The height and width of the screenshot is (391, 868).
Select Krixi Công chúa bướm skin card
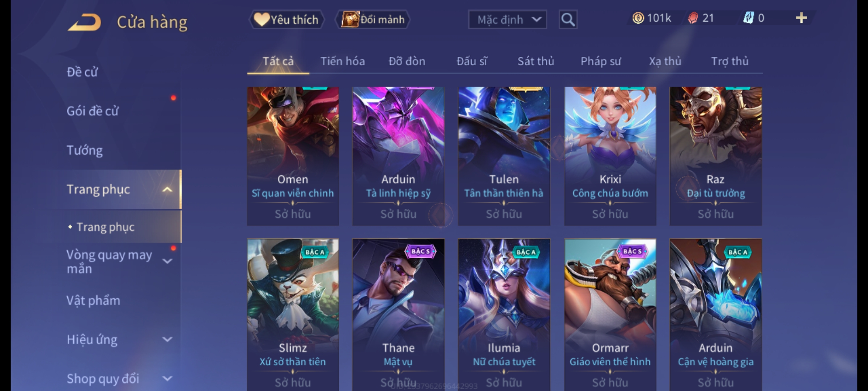pos(610,156)
